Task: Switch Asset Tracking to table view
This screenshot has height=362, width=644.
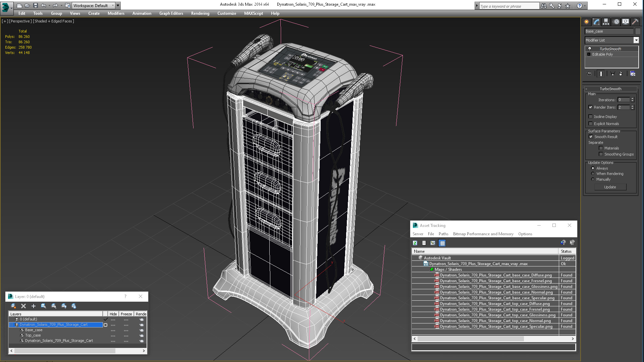Action: (x=442, y=243)
